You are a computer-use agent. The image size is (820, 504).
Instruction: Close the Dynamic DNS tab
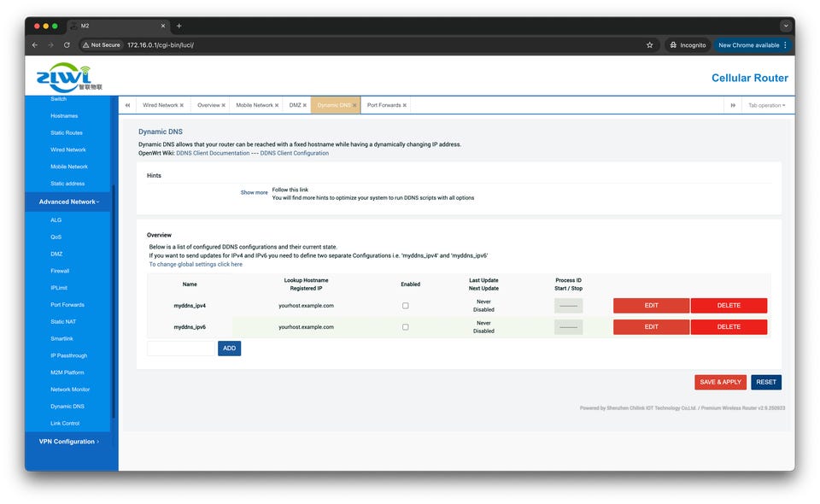(354, 106)
